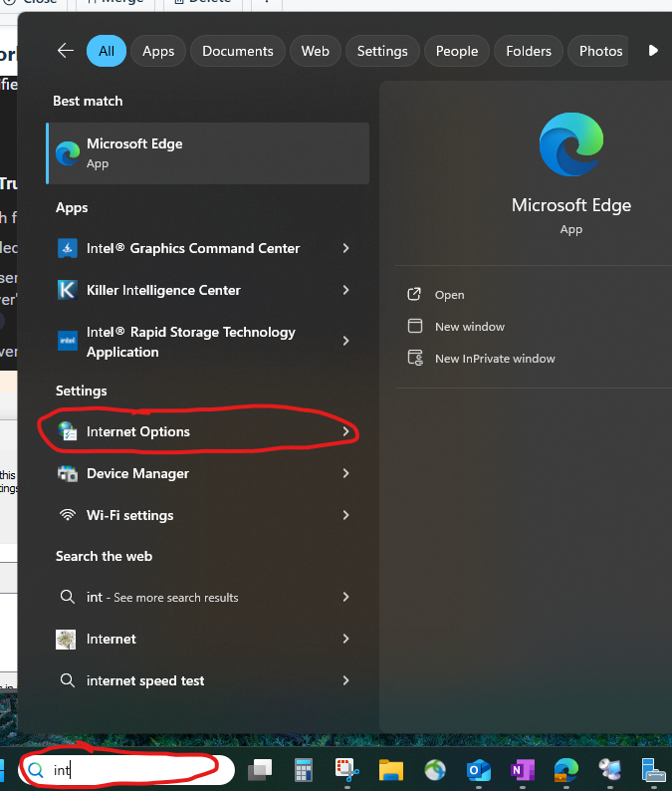Switch to Documents filter tab
This screenshot has height=791, width=672.
coord(238,51)
